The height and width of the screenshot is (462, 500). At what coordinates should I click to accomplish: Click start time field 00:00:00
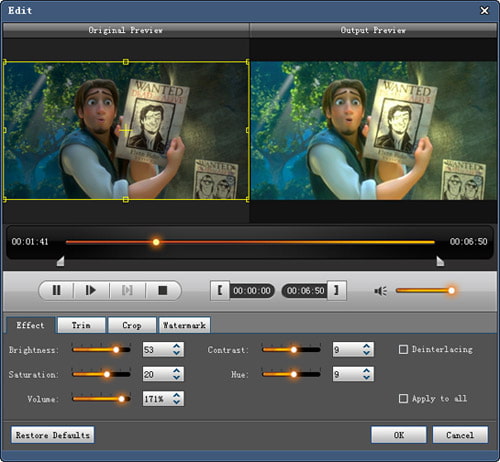[252, 291]
